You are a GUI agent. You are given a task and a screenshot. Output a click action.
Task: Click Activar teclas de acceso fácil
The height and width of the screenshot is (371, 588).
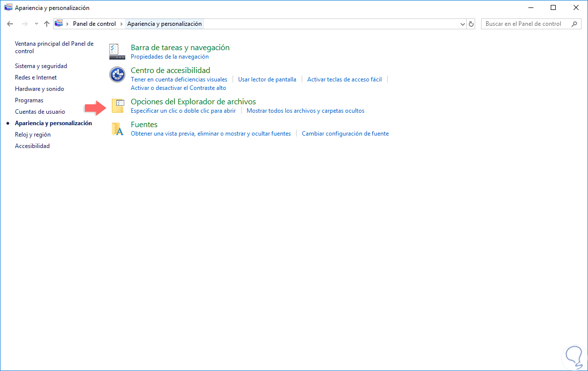point(344,79)
